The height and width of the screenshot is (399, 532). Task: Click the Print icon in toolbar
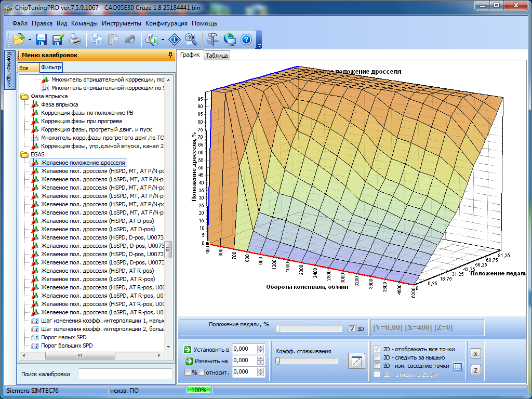point(75,39)
